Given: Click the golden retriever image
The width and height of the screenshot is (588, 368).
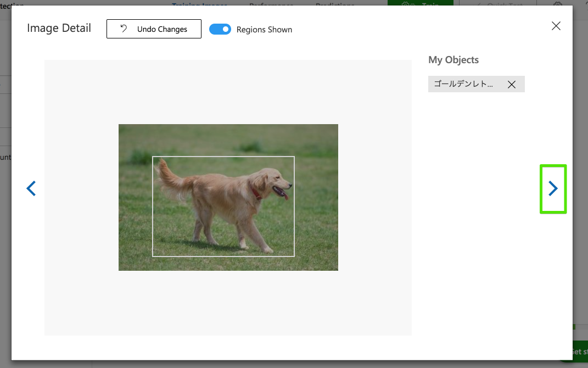Looking at the screenshot, I should point(228,197).
